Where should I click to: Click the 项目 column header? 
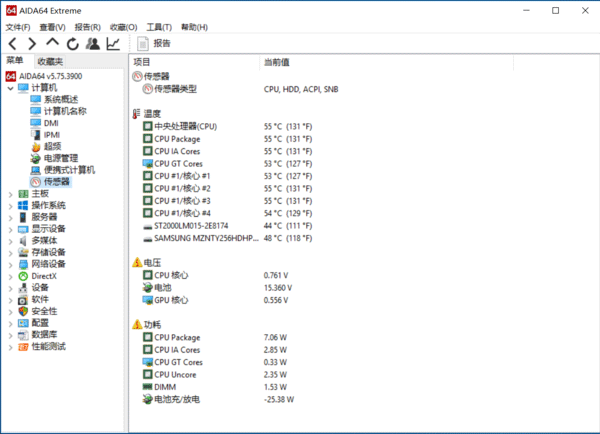coord(194,62)
